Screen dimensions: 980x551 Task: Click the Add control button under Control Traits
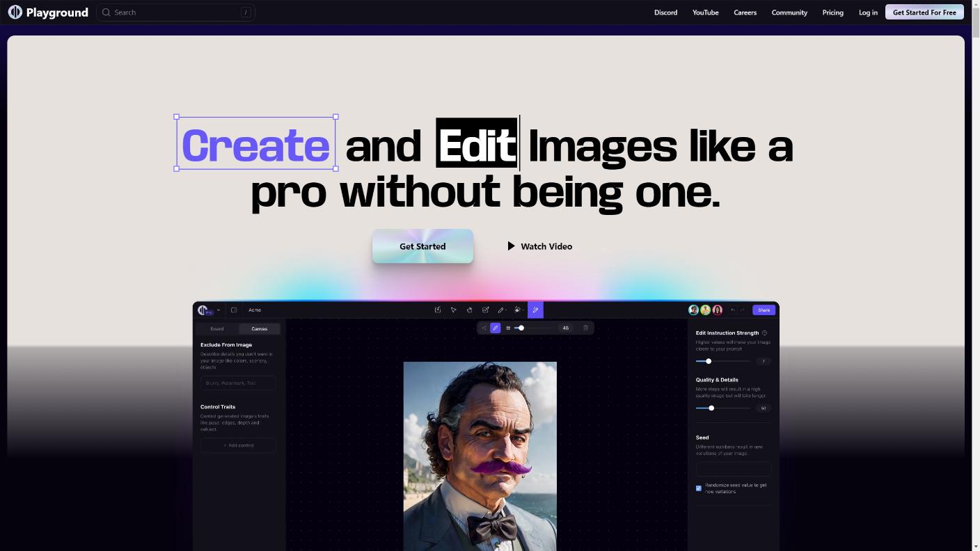tap(238, 445)
